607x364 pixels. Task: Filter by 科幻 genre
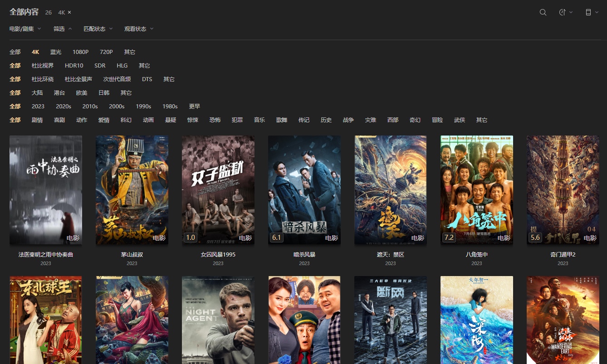(x=126, y=120)
